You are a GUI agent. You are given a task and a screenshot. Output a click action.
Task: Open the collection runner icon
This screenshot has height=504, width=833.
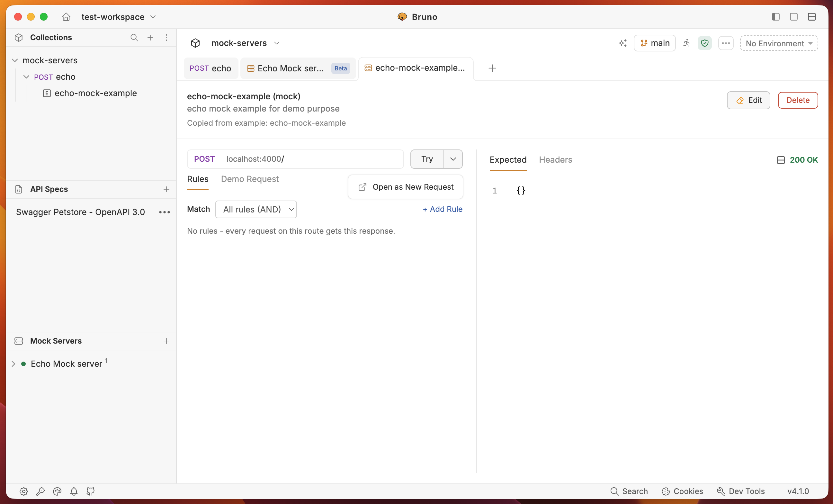687,43
